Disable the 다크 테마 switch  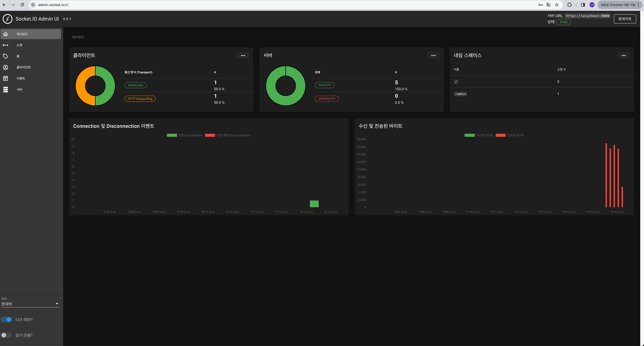tap(7, 320)
